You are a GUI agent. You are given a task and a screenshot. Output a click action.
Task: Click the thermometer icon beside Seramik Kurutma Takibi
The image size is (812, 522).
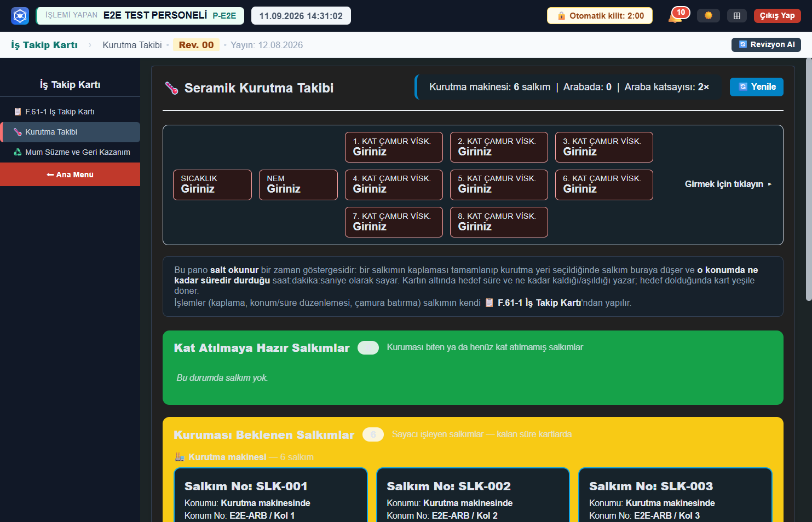click(x=172, y=88)
